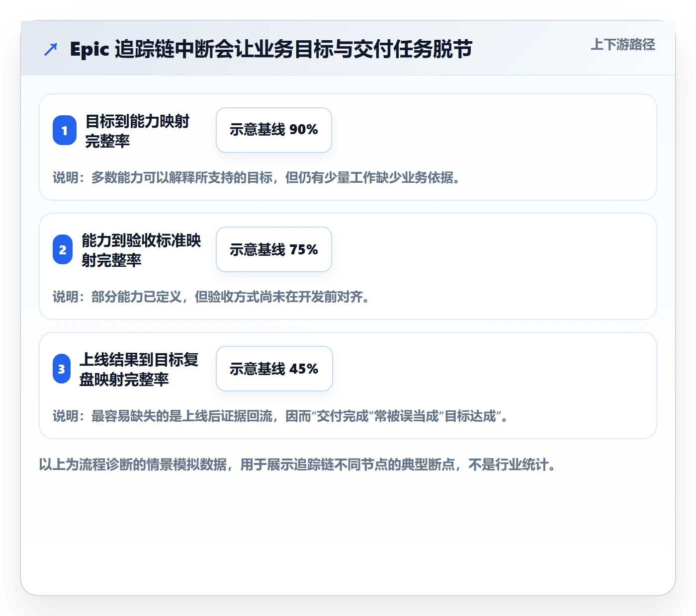Click the note starting 说明：部分能力已定义
The width and height of the screenshot is (696, 616).
[211, 297]
